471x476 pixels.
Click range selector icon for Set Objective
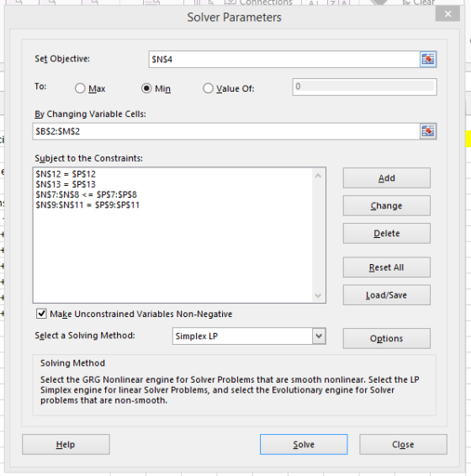pyautogui.click(x=428, y=59)
